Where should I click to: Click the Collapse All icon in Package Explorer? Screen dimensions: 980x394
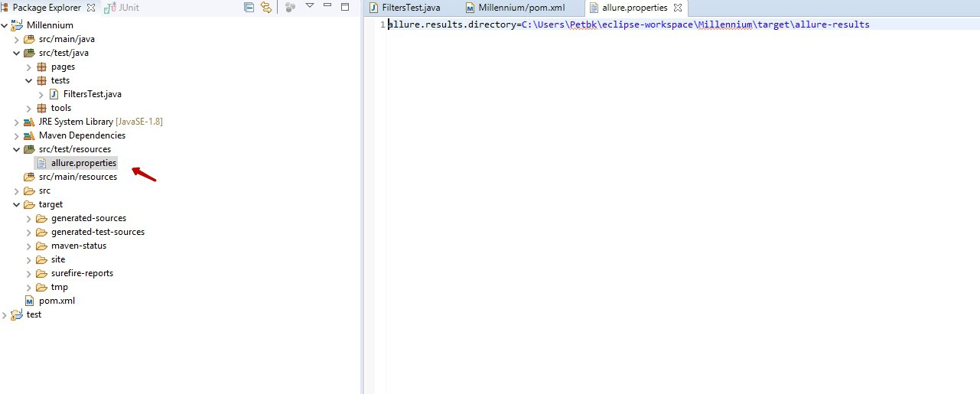[x=249, y=7]
